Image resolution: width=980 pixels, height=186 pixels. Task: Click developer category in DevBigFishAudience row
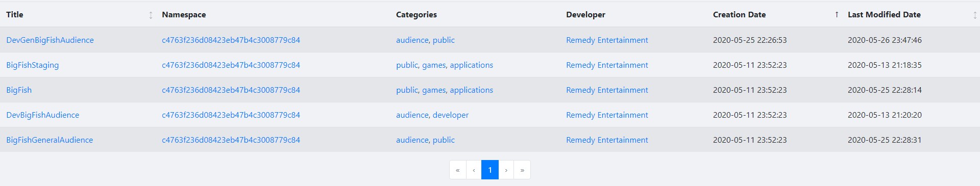click(x=451, y=115)
